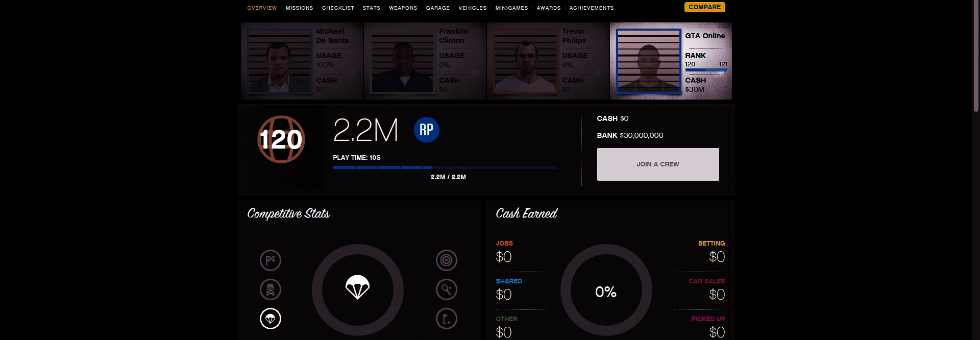
Task: Click the BETTING cash label
Action: coord(712,244)
